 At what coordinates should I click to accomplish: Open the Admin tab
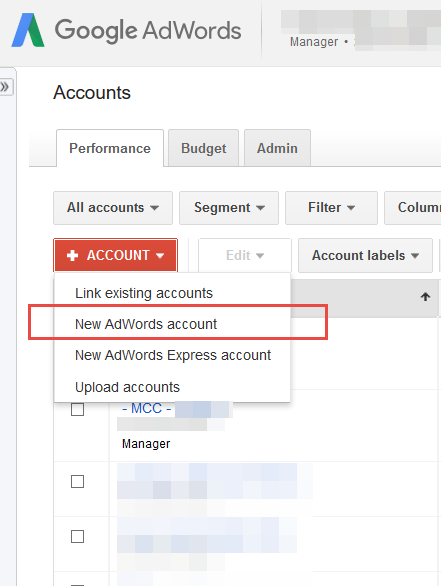277,148
